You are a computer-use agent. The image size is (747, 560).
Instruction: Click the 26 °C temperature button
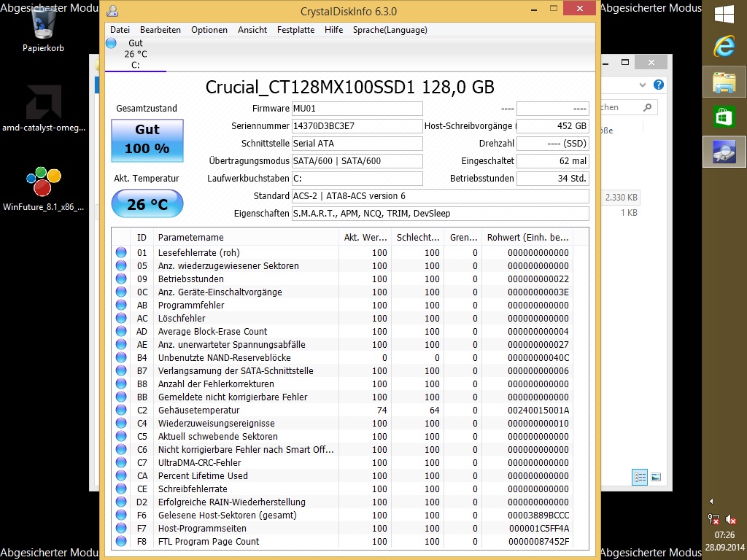point(147,204)
